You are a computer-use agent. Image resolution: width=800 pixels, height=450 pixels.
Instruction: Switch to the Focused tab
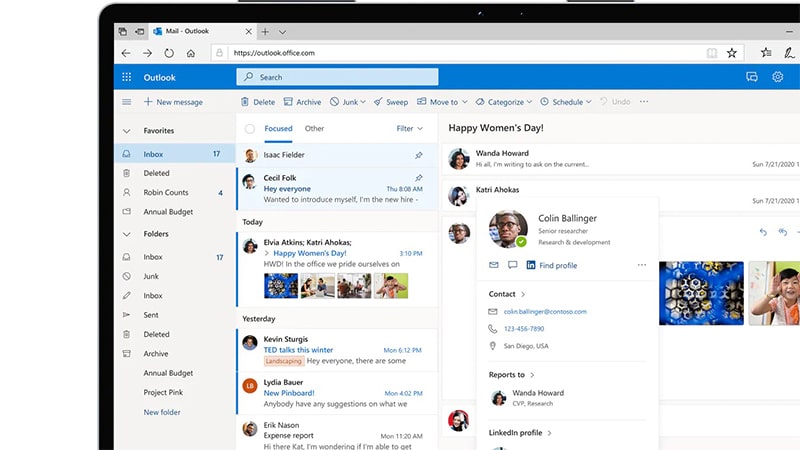(x=278, y=129)
